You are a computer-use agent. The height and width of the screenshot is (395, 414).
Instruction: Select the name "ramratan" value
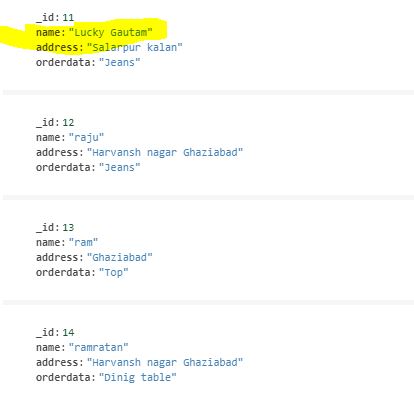[98, 347]
